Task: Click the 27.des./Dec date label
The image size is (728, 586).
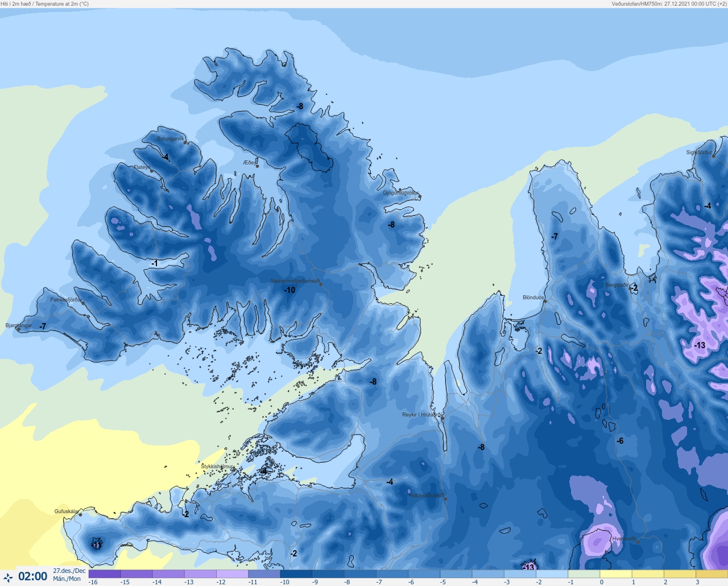Action: (x=69, y=571)
